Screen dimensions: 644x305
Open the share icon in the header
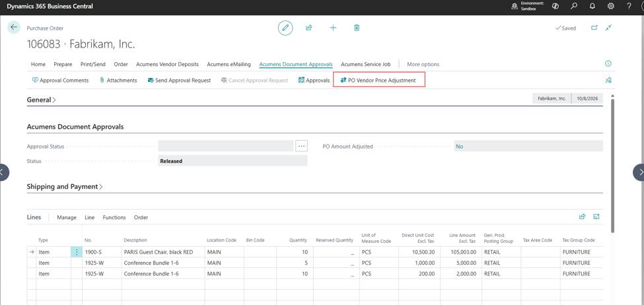(x=309, y=28)
